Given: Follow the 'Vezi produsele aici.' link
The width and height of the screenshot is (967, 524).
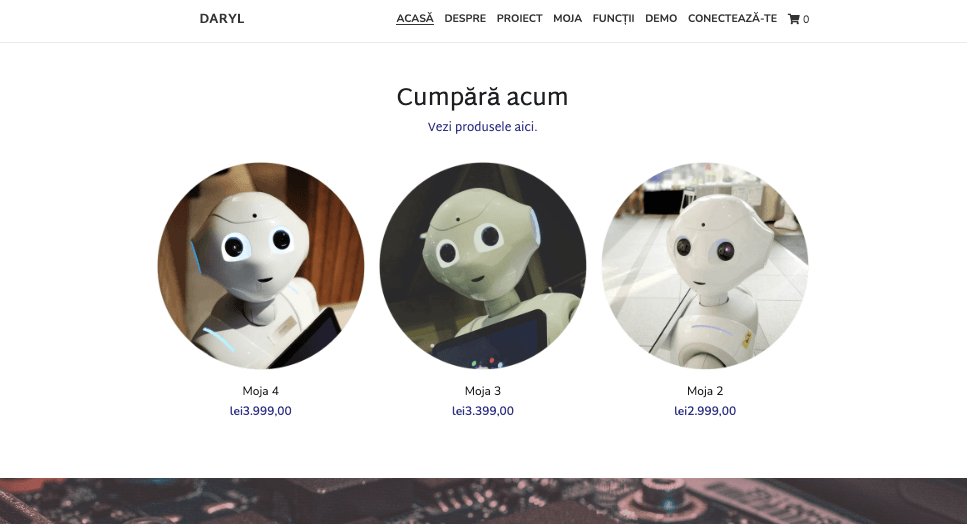Looking at the screenshot, I should pyautogui.click(x=482, y=127).
